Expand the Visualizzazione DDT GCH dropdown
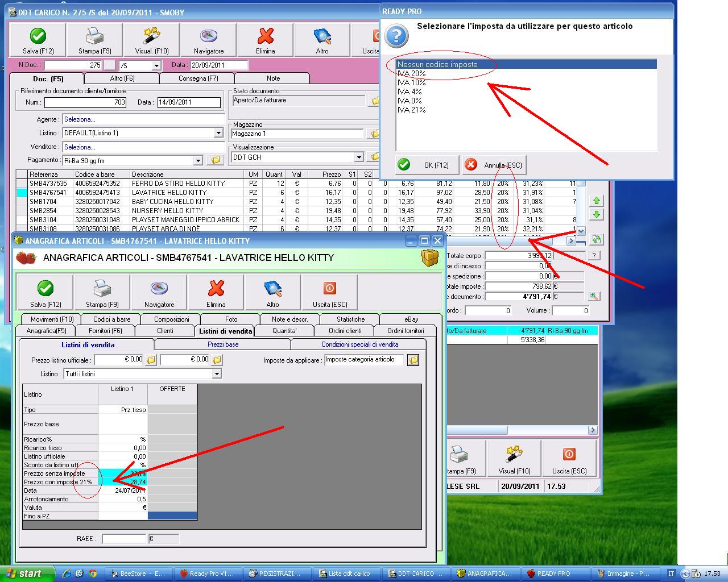The image size is (728, 582). 359,157
